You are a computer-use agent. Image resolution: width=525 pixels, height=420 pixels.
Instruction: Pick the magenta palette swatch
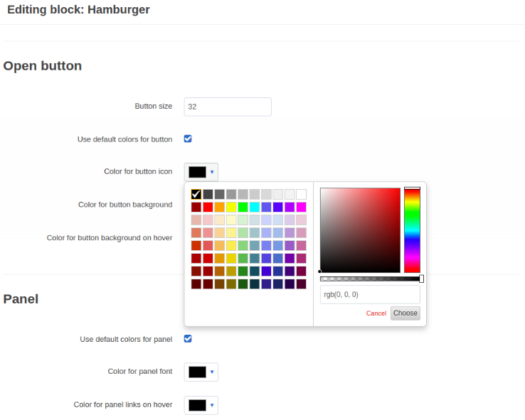click(302, 207)
